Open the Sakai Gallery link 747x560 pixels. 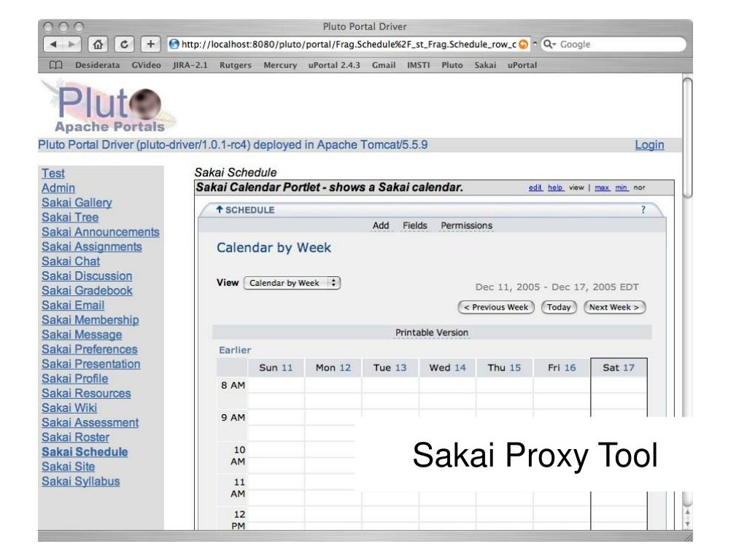(x=77, y=203)
